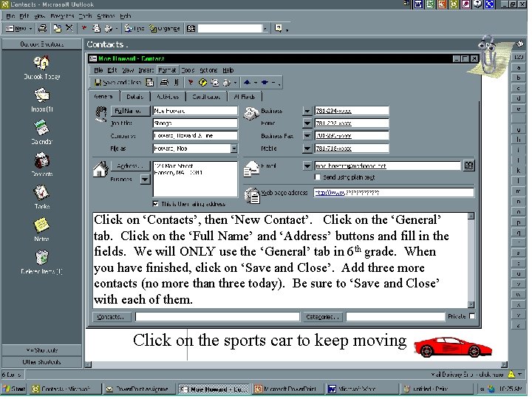Click the Categories button
This screenshot has height=399, width=532.
[x=322, y=317]
